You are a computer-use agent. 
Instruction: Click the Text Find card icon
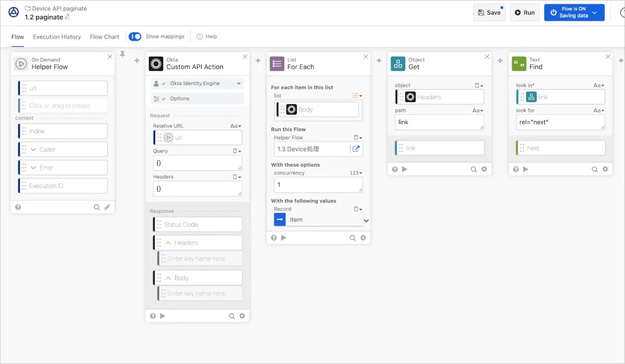click(x=519, y=64)
